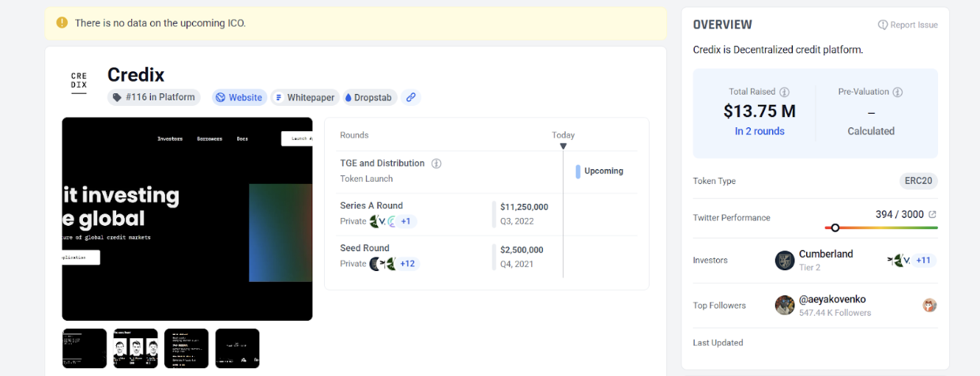The image size is (980, 376).
Task: Open Twitter Performance external link icon
Action: (x=933, y=214)
